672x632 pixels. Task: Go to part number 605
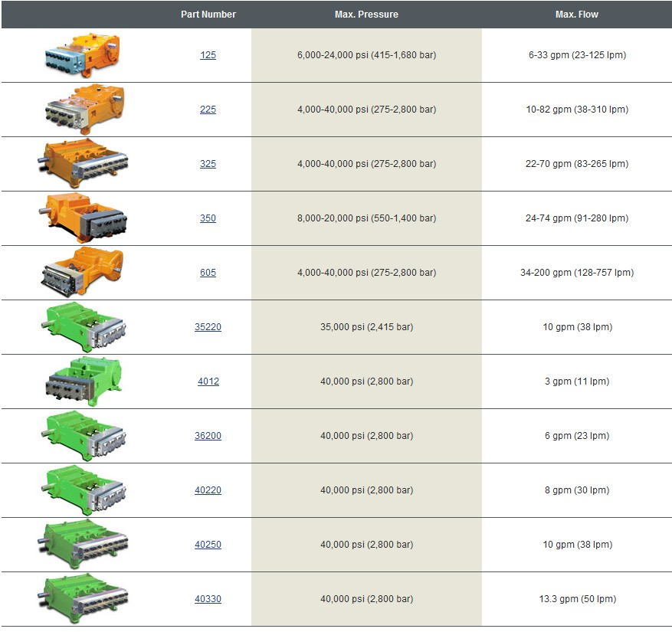[x=208, y=273]
